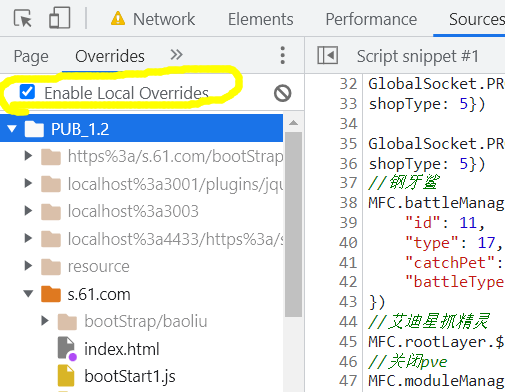
Task: Click line number 45 in the gutter
Action: tap(348, 342)
